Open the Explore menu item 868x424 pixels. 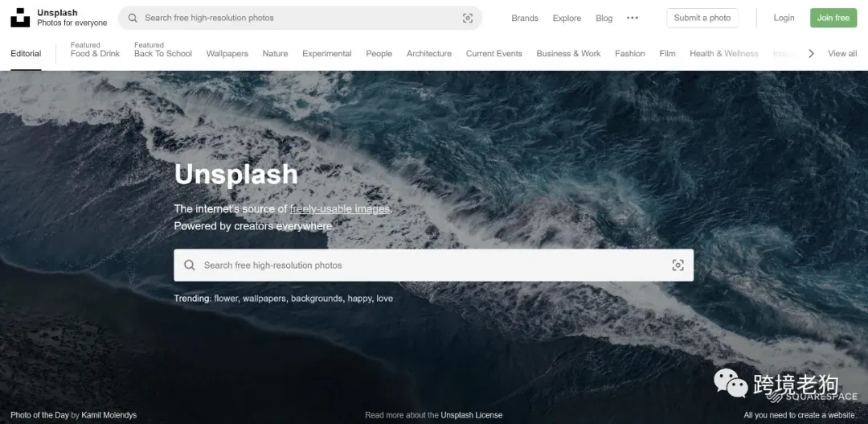pyautogui.click(x=567, y=18)
